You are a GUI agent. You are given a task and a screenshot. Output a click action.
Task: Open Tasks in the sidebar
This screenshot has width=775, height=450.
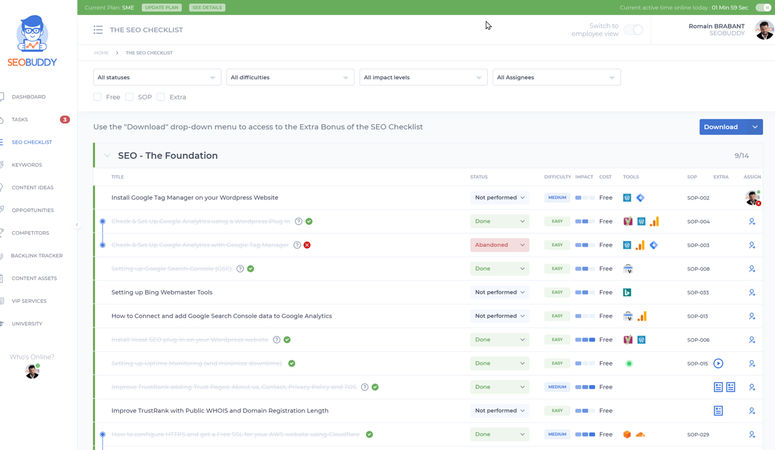(20, 120)
